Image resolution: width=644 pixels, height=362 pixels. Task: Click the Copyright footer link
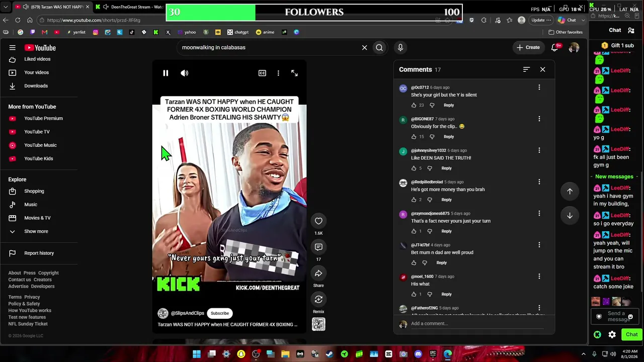[x=48, y=273]
